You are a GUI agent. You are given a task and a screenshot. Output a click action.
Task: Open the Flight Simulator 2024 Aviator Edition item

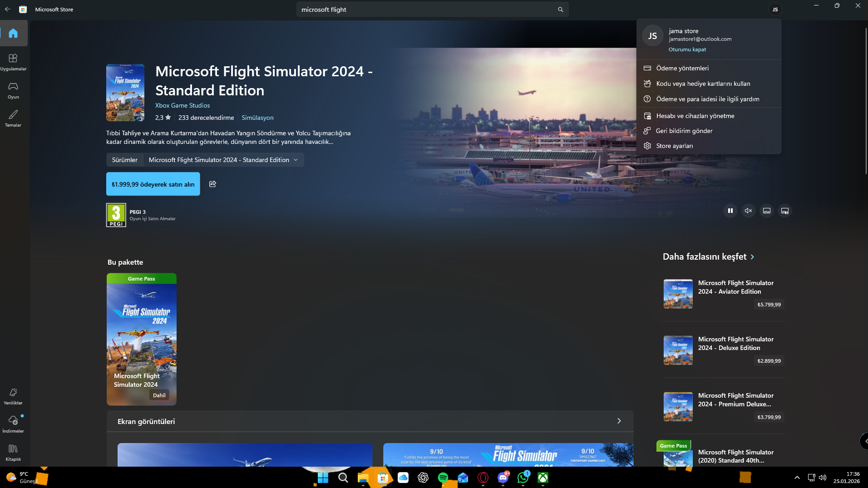pyautogui.click(x=724, y=294)
